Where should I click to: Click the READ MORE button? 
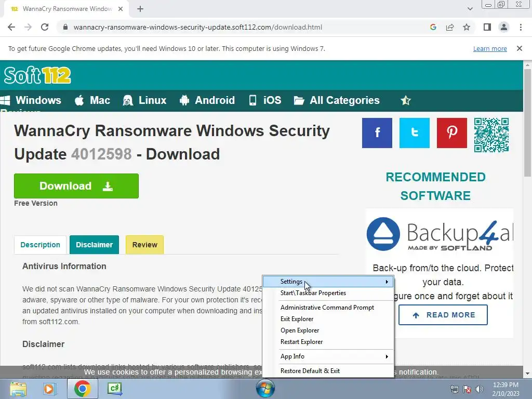443,315
